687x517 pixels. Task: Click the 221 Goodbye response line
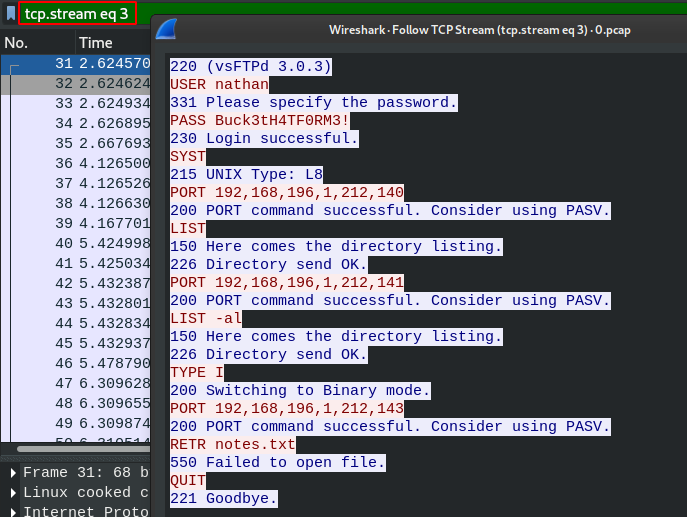pyautogui.click(x=224, y=498)
